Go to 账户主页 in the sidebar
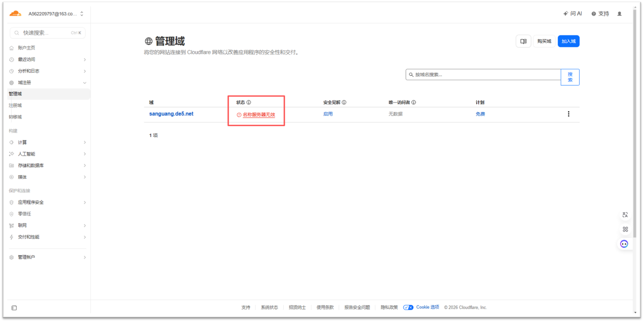This screenshot has height=322, width=644. click(27, 48)
